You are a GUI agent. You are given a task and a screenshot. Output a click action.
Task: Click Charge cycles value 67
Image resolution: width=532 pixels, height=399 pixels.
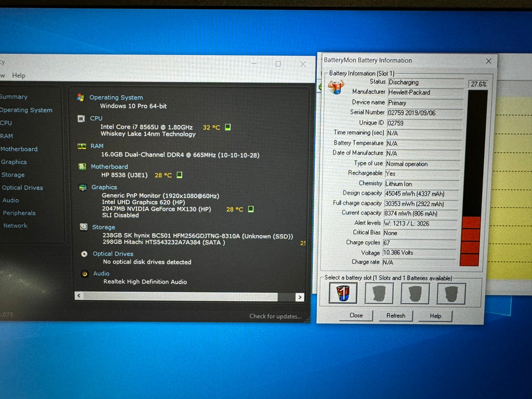420,243
